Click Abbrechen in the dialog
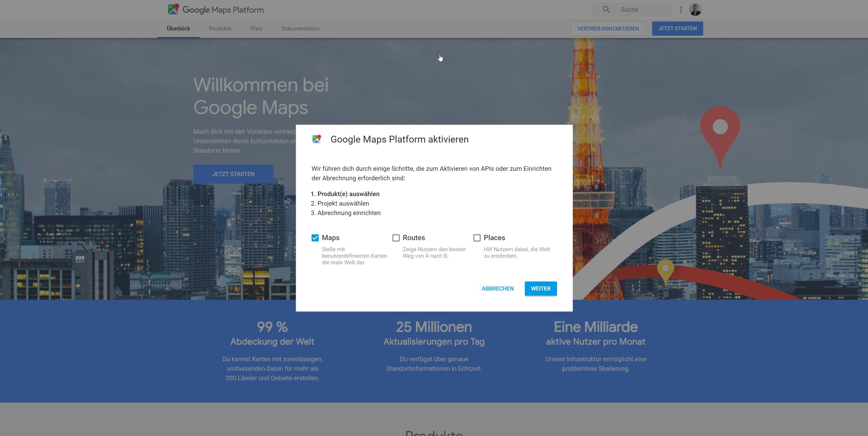This screenshot has width=868, height=436. pos(498,289)
